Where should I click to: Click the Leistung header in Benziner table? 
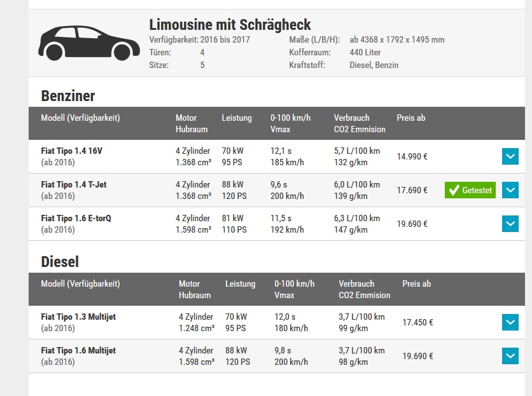tap(237, 118)
